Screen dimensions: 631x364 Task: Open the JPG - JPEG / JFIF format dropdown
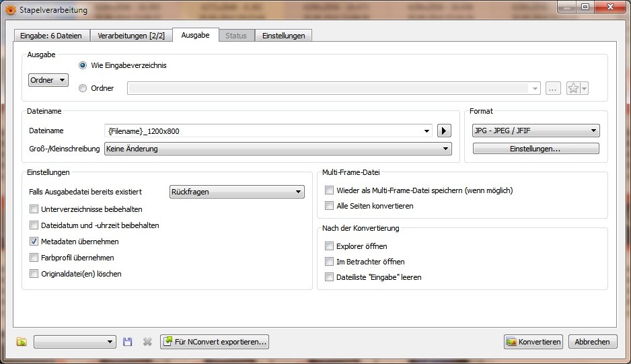point(536,131)
